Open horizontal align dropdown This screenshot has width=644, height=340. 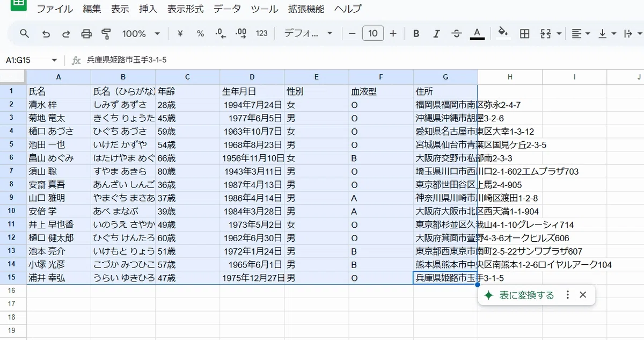[581, 33]
